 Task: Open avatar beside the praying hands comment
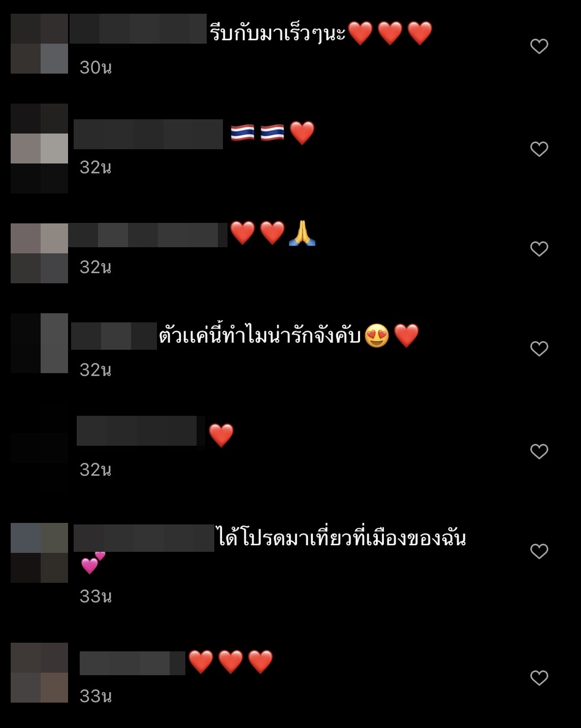(x=39, y=253)
